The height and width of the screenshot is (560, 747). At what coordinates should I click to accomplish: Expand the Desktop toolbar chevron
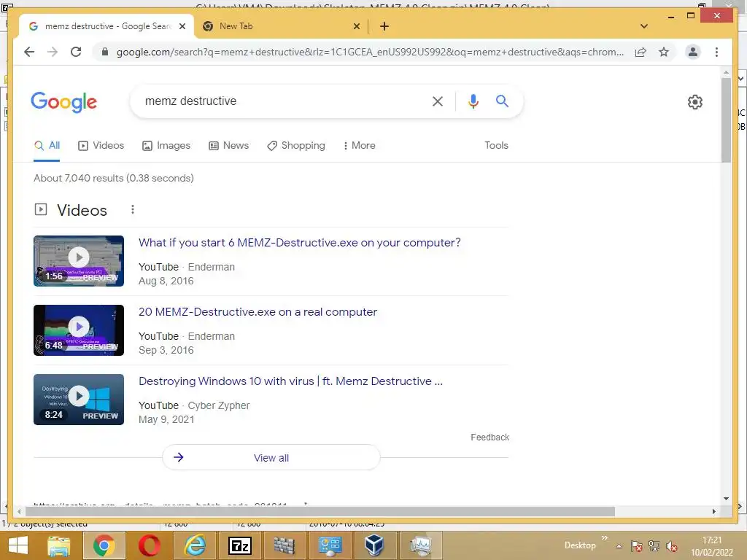click(x=605, y=538)
